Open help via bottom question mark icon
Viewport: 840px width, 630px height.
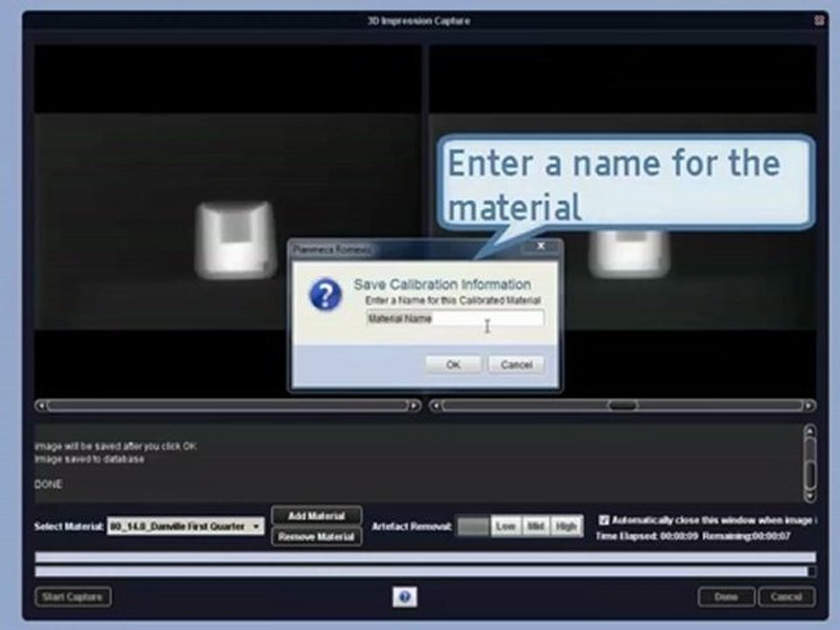[x=405, y=597]
